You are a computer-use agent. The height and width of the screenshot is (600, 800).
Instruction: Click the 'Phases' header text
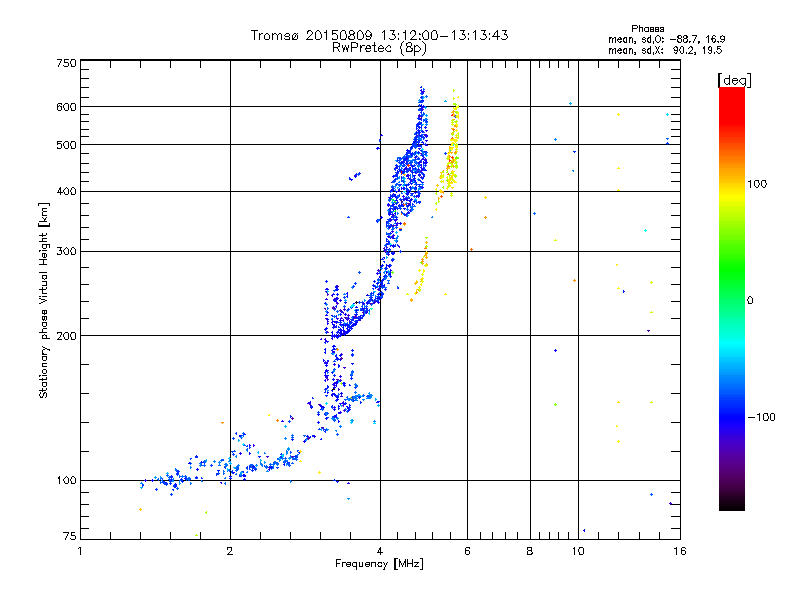coord(647,29)
